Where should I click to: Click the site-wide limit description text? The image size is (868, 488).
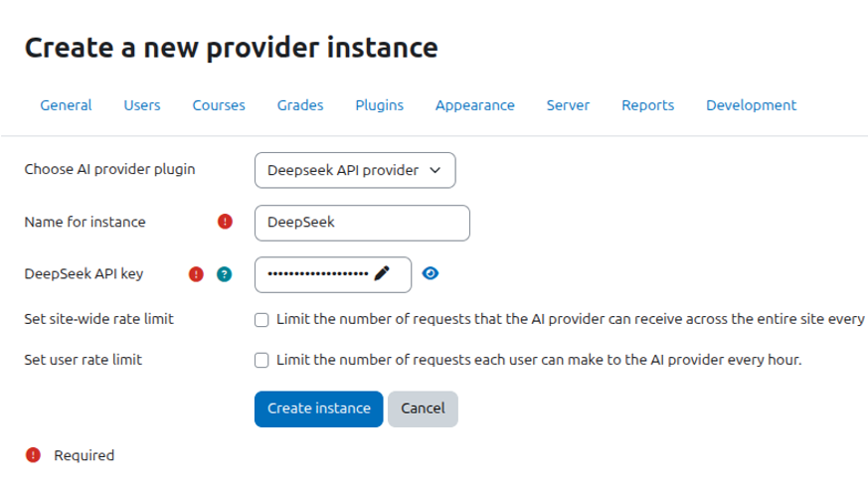[x=570, y=319]
